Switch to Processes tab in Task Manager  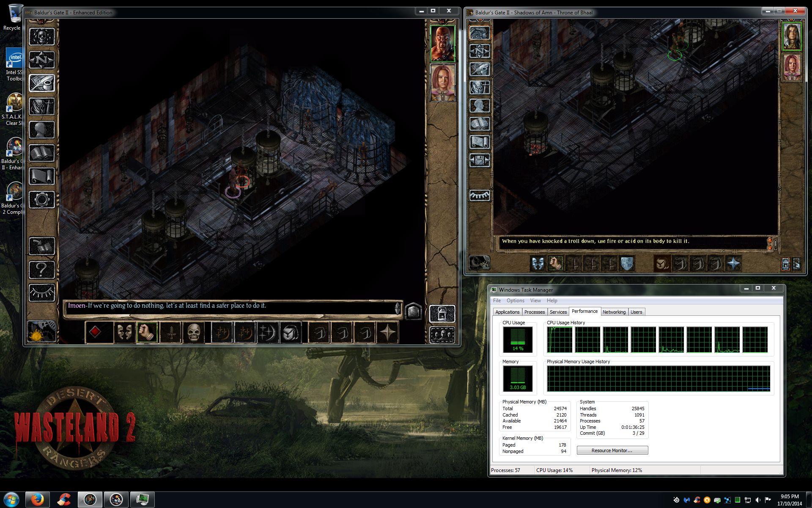click(x=535, y=312)
